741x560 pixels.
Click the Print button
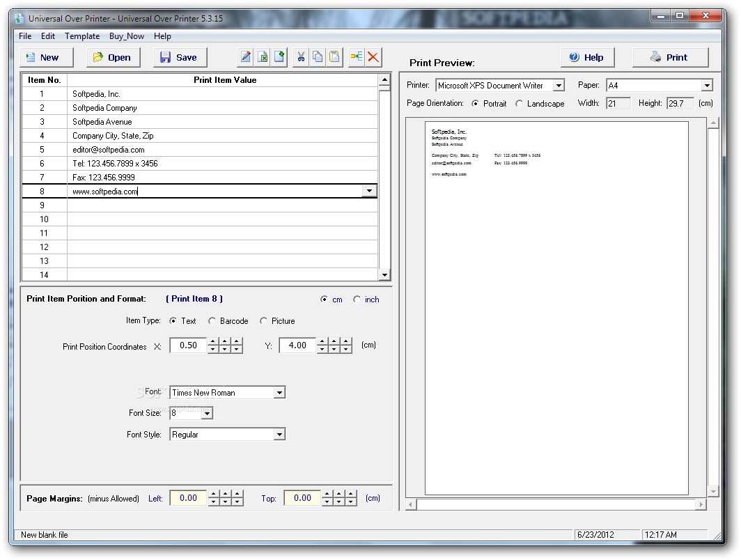tap(671, 57)
